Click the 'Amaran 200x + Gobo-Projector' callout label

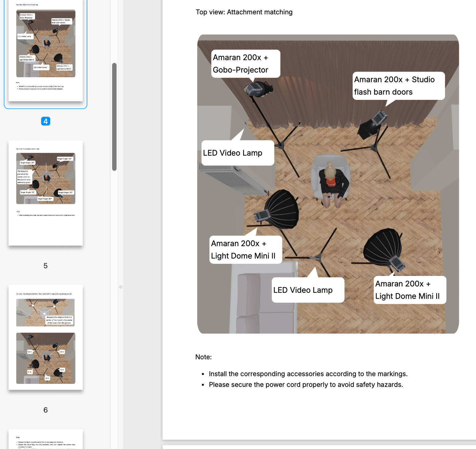point(245,63)
